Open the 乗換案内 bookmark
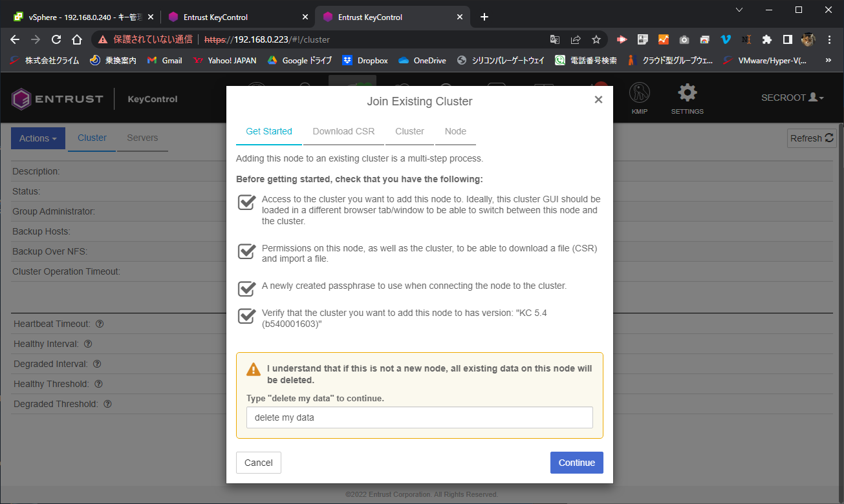The width and height of the screenshot is (844, 504). point(113,60)
